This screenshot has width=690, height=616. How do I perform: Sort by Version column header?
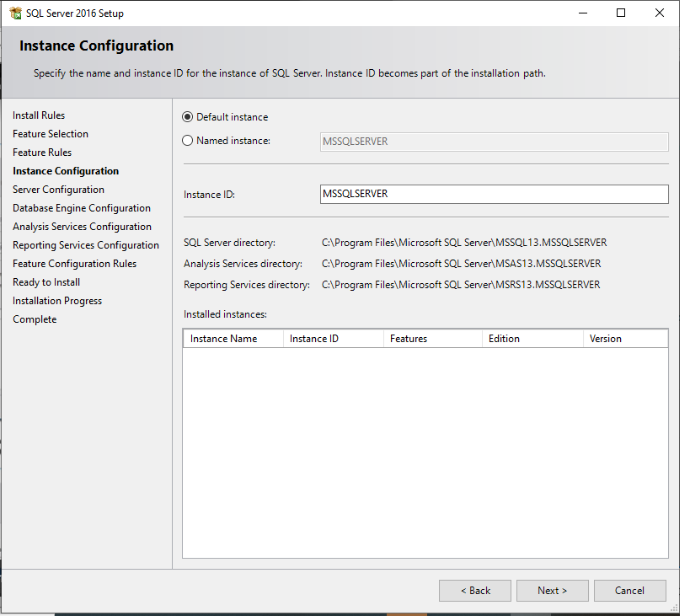(x=626, y=339)
